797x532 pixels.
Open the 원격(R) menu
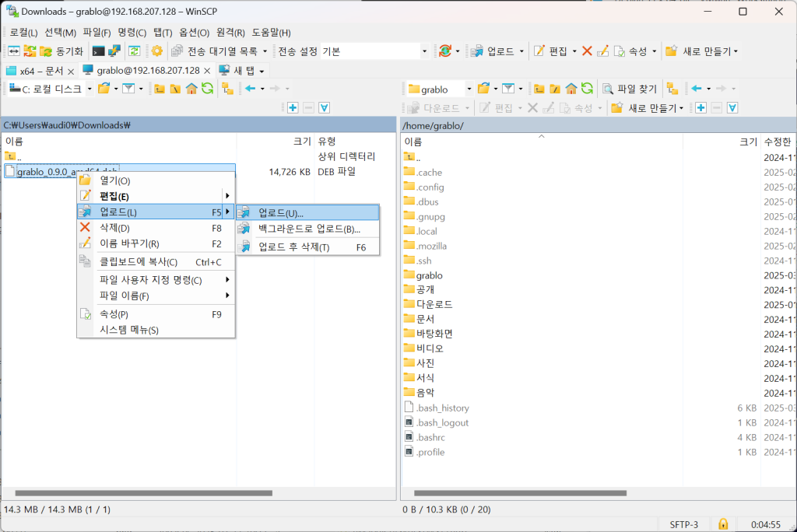tap(230, 33)
